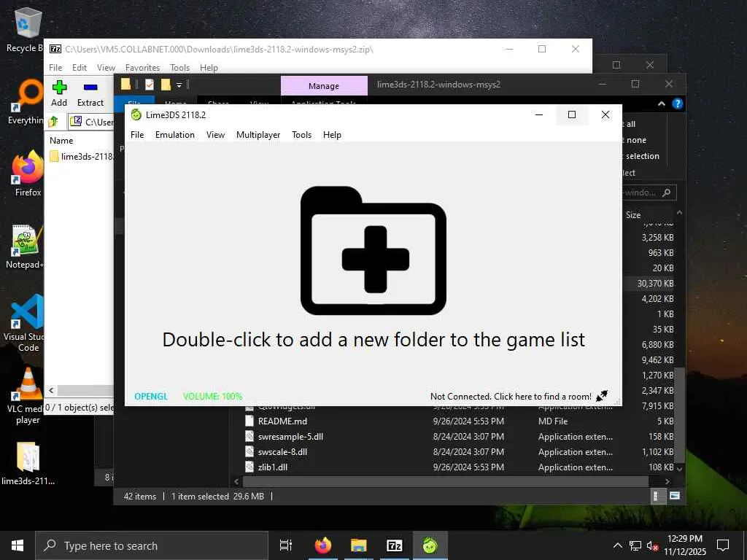Open the View menu in 7-Zip window
Screen dimensions: 747x560
point(106,68)
